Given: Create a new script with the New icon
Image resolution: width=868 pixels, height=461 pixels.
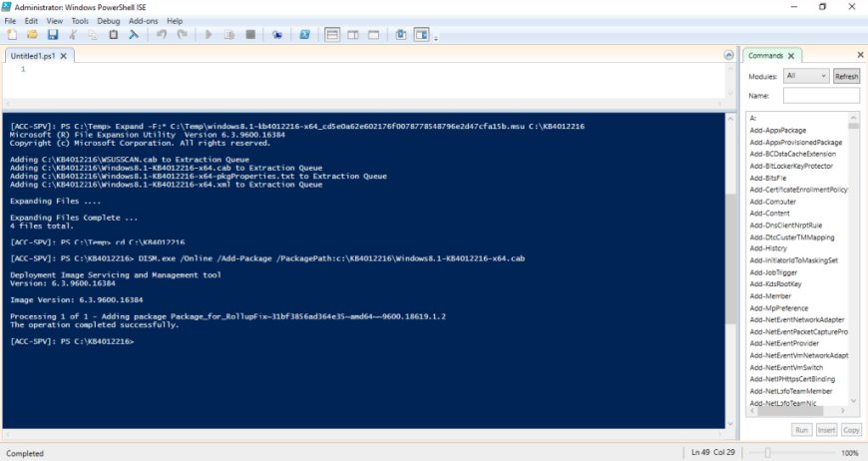Looking at the screenshot, I should point(12,35).
